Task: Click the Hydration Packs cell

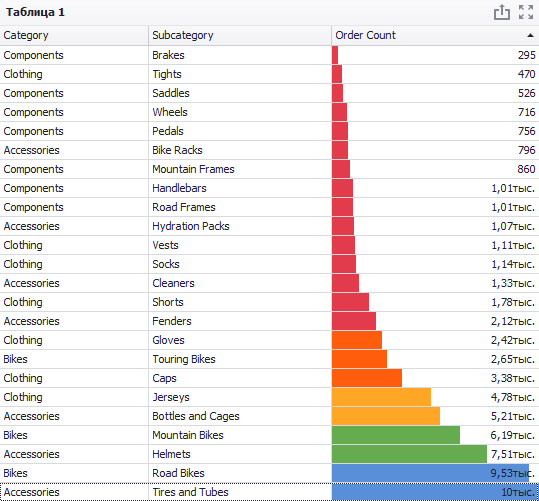Action: point(240,226)
